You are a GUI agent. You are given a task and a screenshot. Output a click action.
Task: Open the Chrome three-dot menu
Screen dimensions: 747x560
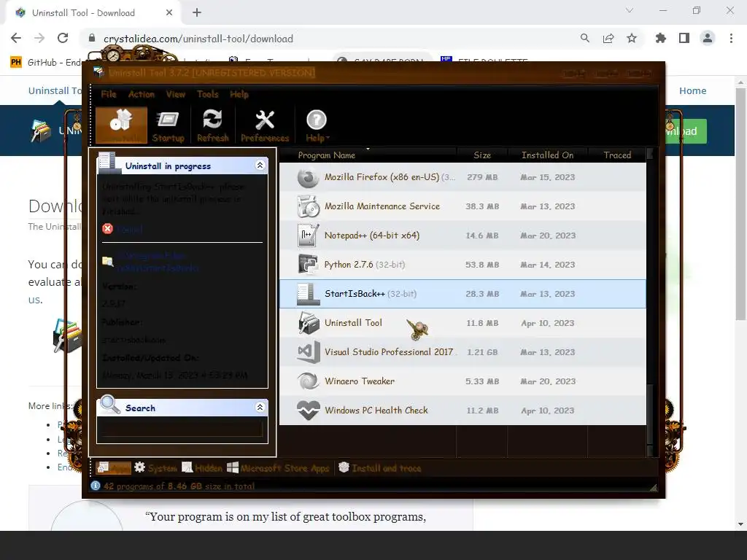[731, 39]
